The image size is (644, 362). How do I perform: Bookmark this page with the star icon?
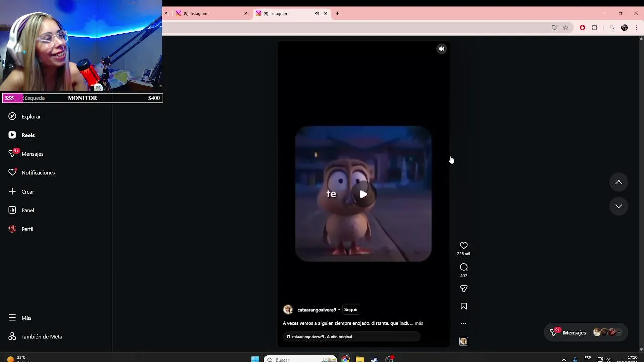[x=566, y=28]
